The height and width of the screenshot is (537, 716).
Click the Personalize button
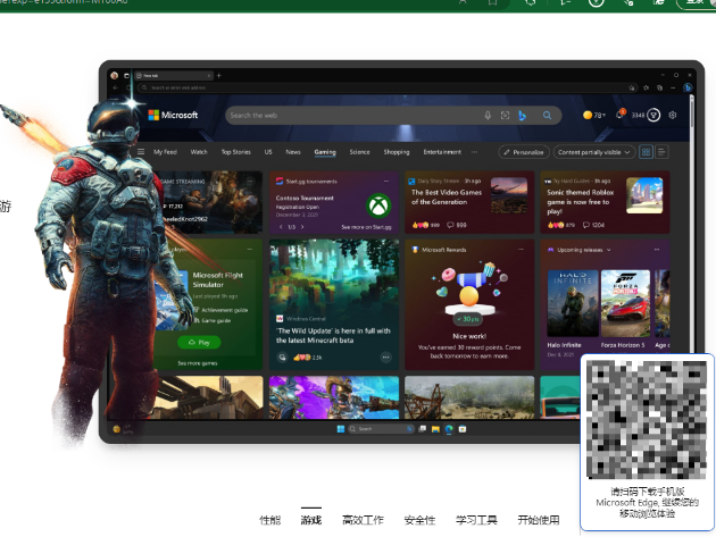(x=524, y=153)
